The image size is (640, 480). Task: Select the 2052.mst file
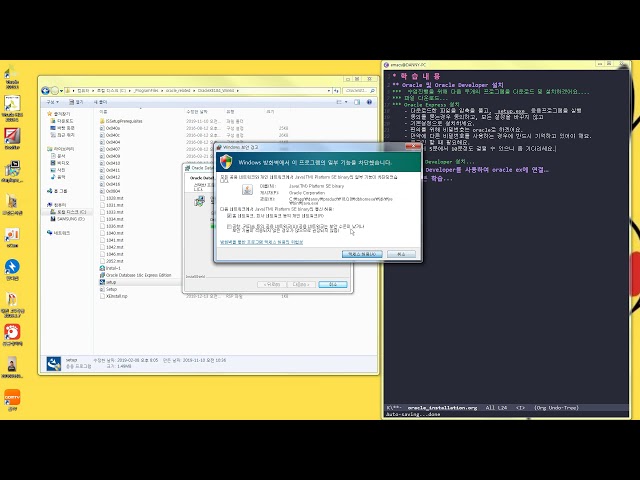coord(114,261)
